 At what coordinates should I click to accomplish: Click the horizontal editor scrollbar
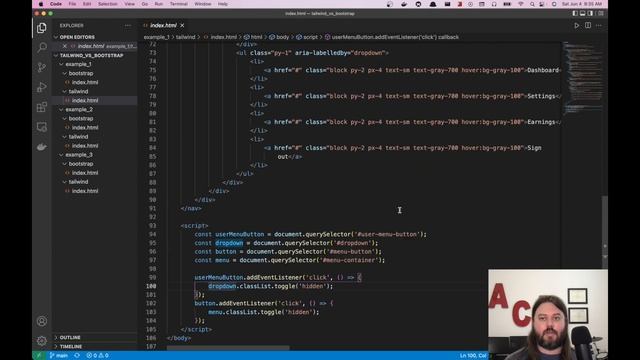coord(228,348)
